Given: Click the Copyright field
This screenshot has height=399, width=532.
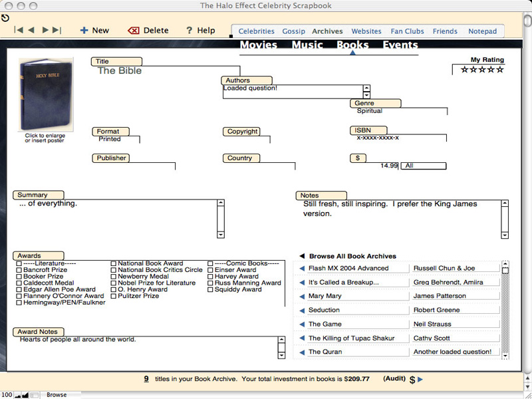Looking at the screenshot, I should pyautogui.click(x=247, y=139).
